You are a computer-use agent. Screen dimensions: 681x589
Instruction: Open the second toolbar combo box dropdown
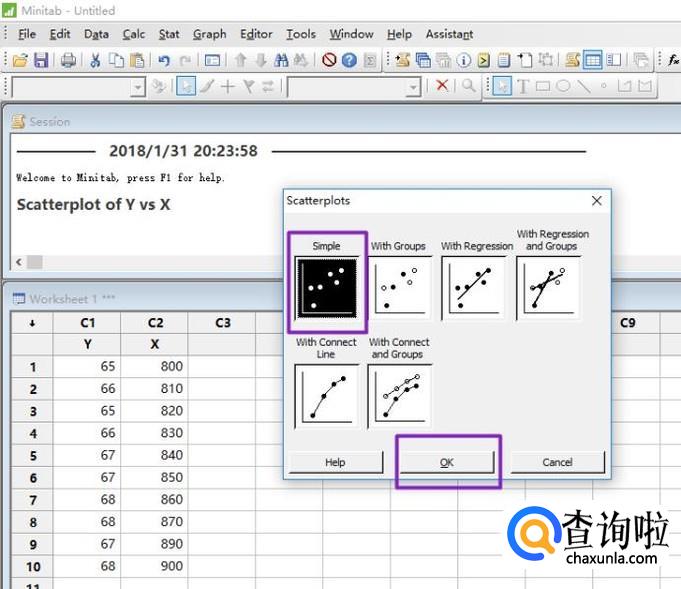[x=413, y=88]
